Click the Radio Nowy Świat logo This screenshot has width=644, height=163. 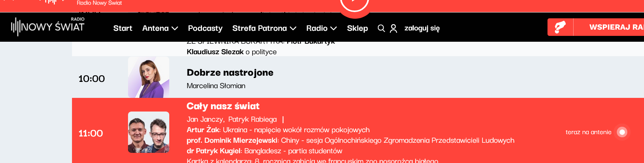48,27
